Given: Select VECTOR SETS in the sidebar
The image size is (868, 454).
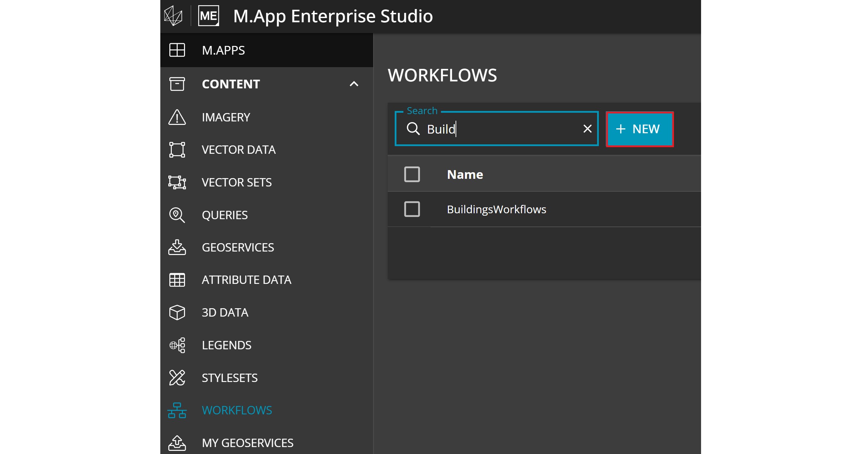Looking at the screenshot, I should click(267, 182).
